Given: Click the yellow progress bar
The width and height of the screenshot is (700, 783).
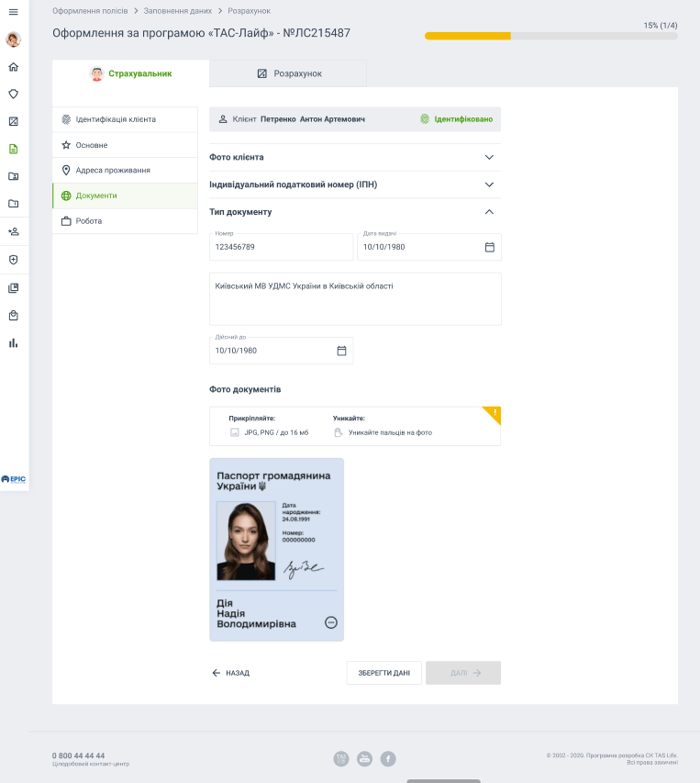Looking at the screenshot, I should [x=468, y=36].
